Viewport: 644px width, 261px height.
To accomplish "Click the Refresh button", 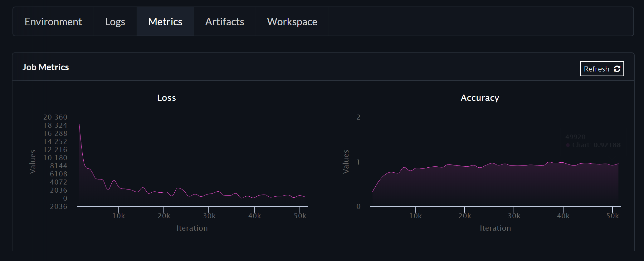I will pyautogui.click(x=602, y=69).
